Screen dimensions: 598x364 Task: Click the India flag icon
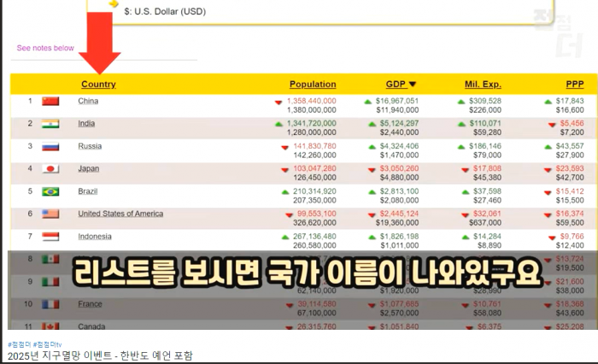[50, 124]
